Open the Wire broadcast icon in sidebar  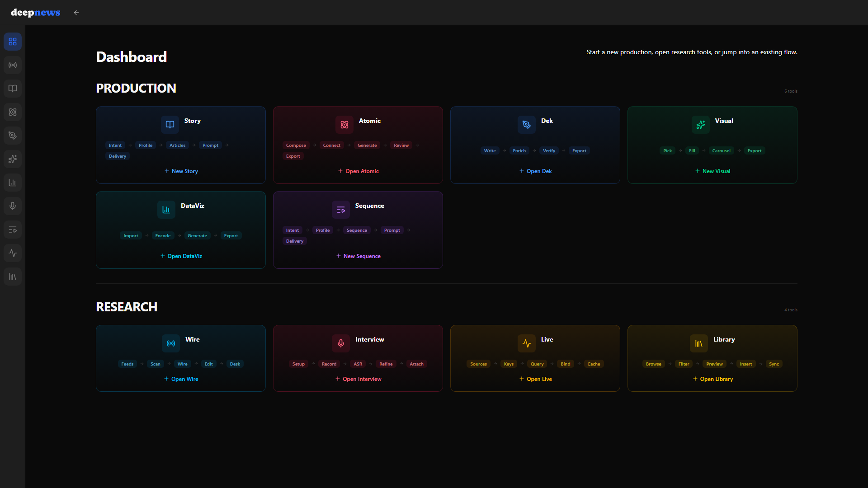click(13, 65)
